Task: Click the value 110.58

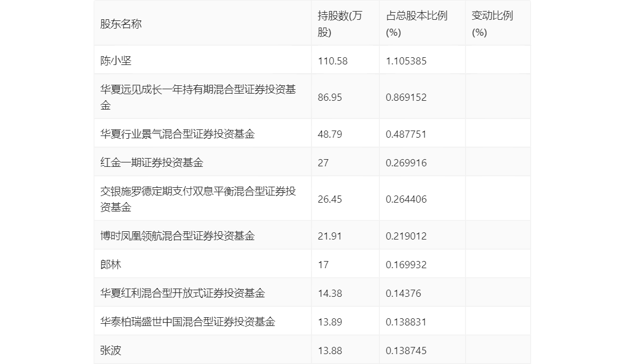Action: point(332,61)
